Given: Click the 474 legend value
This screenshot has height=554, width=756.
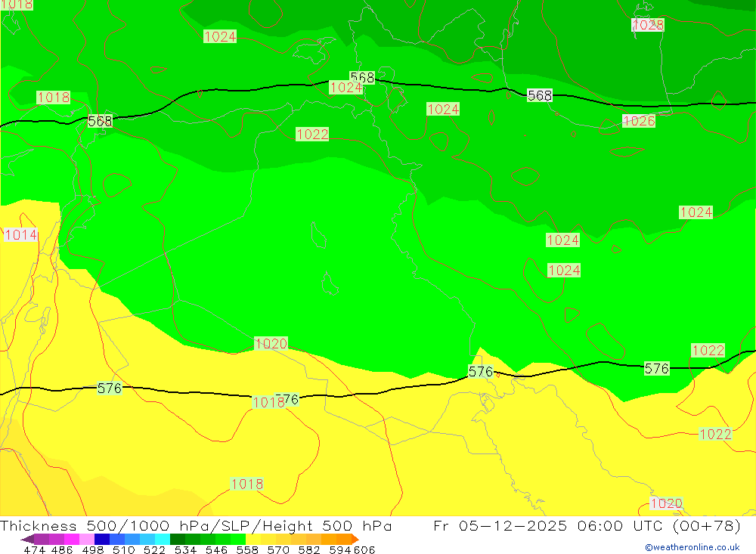Looking at the screenshot, I should click(x=34, y=549).
